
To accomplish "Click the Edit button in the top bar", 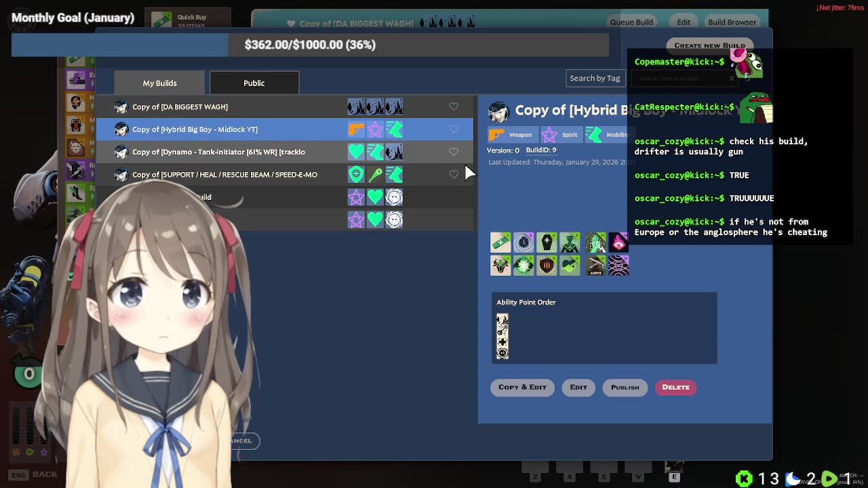I will coord(684,22).
